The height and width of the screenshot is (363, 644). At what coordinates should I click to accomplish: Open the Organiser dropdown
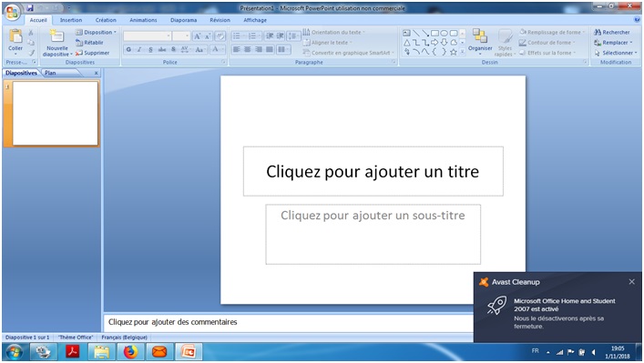(x=480, y=42)
